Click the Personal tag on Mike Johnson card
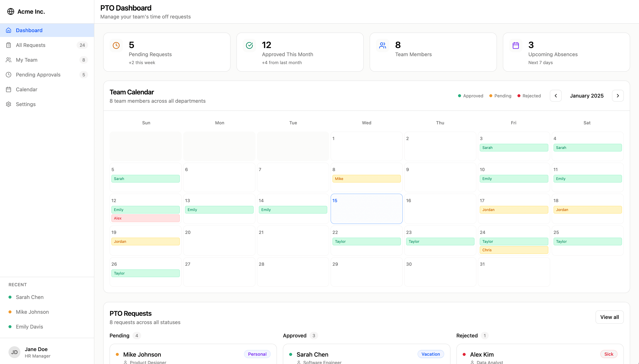 click(257, 354)
